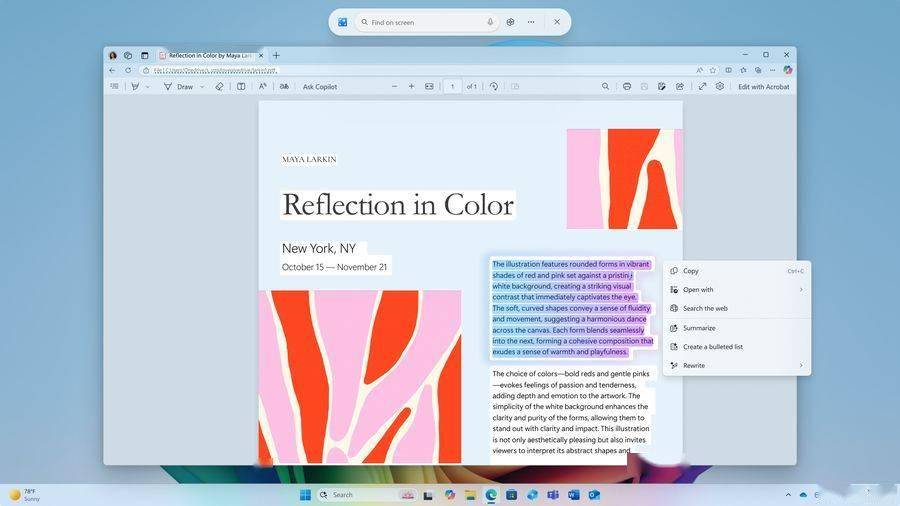The height and width of the screenshot is (506, 900).
Task: Print the PDF document
Action: [x=627, y=87]
